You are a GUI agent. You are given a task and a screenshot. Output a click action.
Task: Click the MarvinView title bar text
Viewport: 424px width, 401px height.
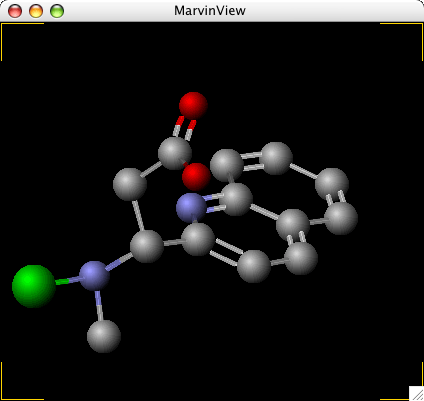(x=210, y=11)
